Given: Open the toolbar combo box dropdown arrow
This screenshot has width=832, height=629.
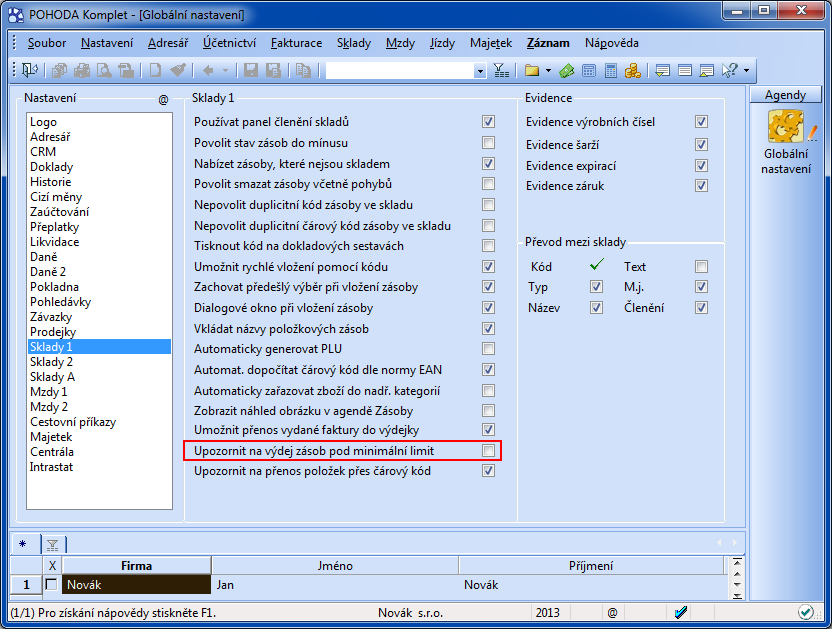Looking at the screenshot, I should coord(480,71).
